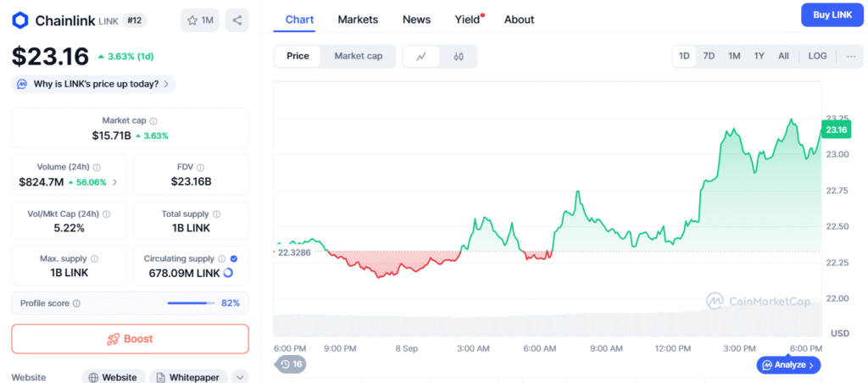Click the Analyze button

click(x=789, y=365)
